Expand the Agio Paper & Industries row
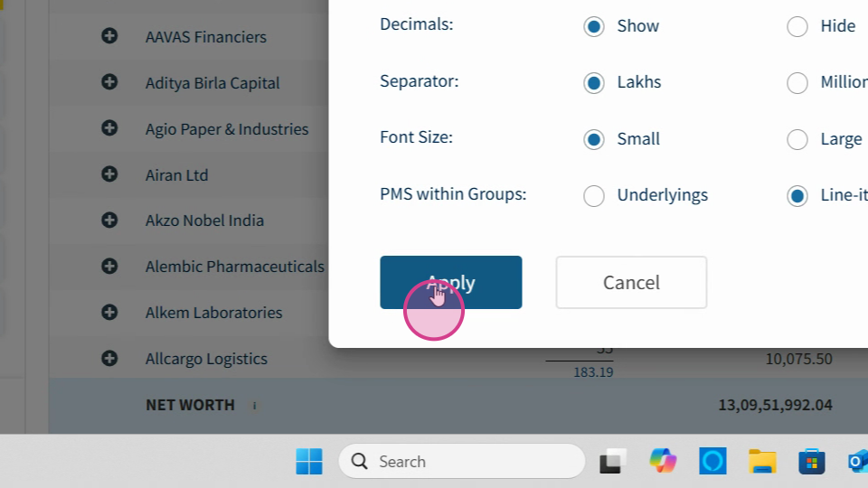 tap(109, 127)
